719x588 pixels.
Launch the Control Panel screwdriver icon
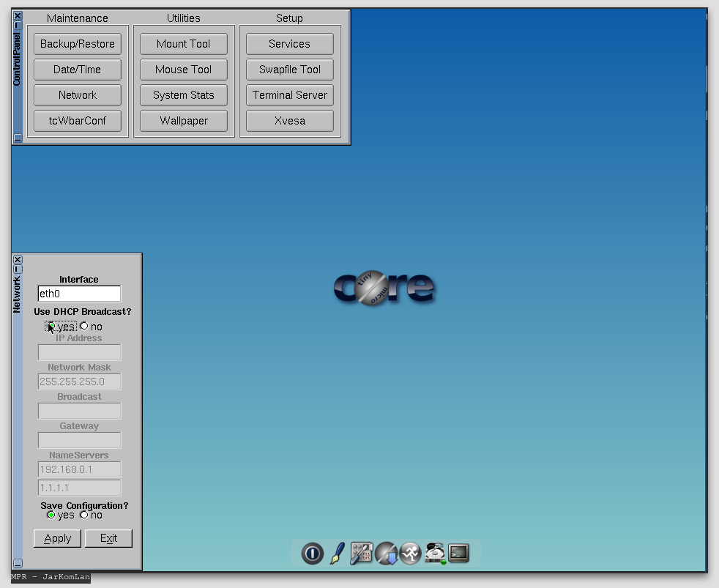tap(361, 554)
